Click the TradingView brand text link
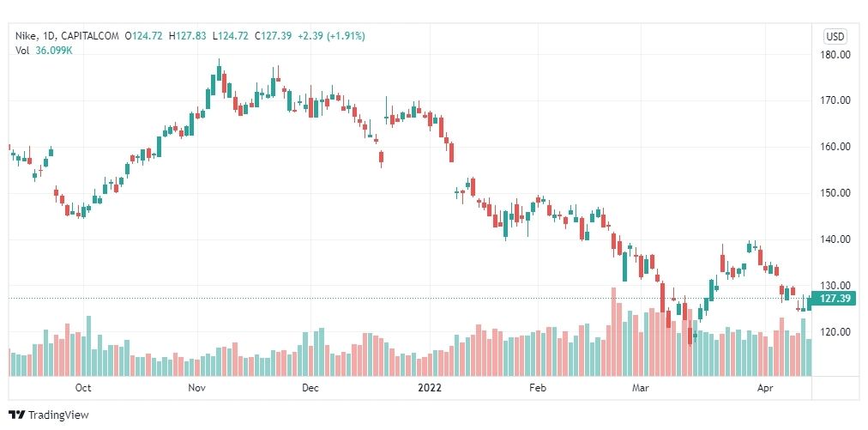868x430 pixels. tap(58, 415)
